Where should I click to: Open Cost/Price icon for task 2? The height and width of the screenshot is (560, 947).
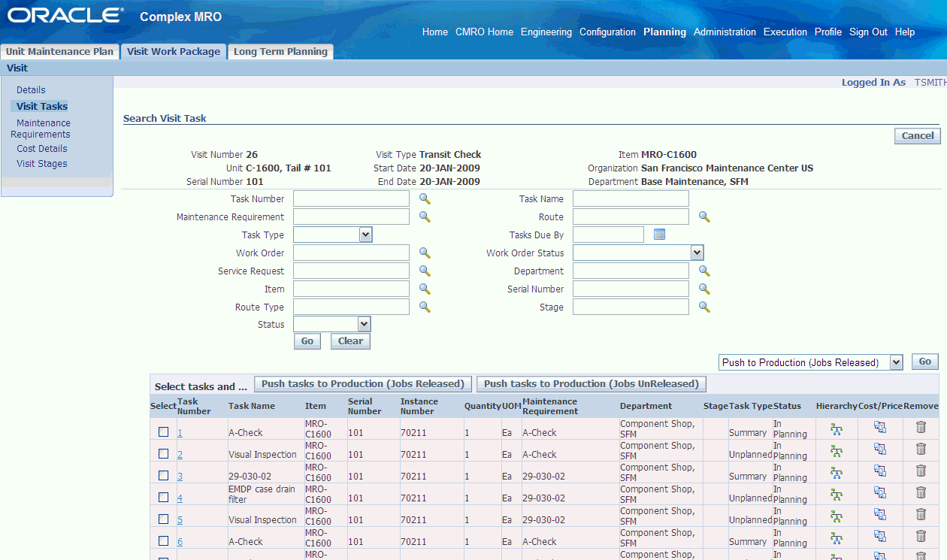point(880,449)
